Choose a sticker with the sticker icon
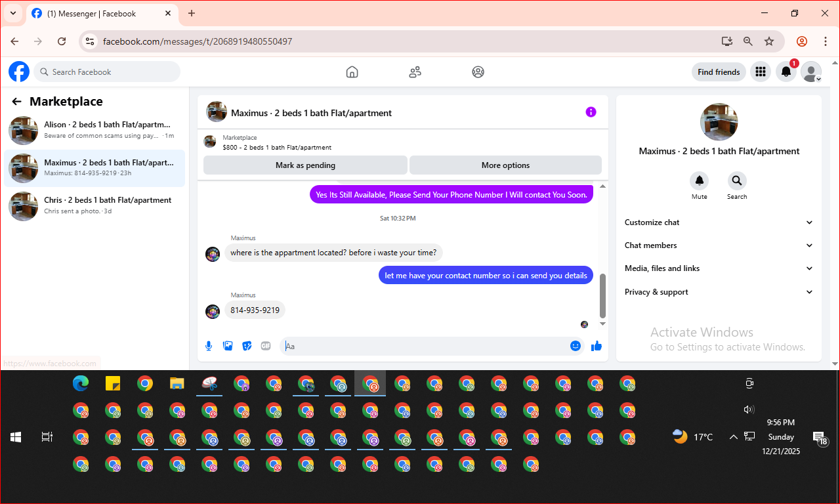 247,346
